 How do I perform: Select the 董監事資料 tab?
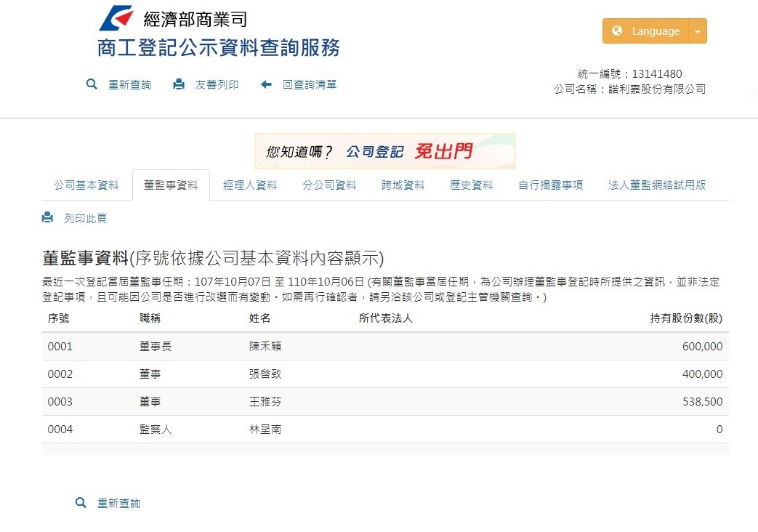[171, 185]
